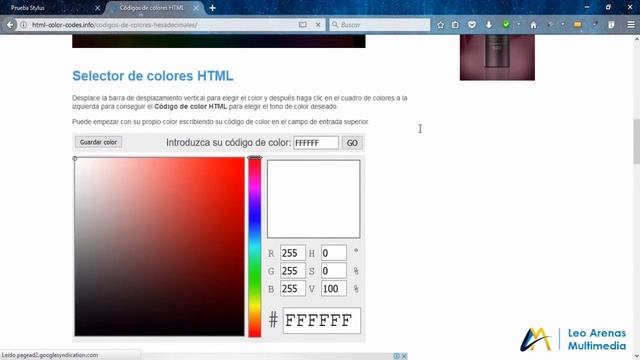The width and height of the screenshot is (640, 360).
Task: Click the Selector de colores HTML heading
Action: pyautogui.click(x=153, y=76)
